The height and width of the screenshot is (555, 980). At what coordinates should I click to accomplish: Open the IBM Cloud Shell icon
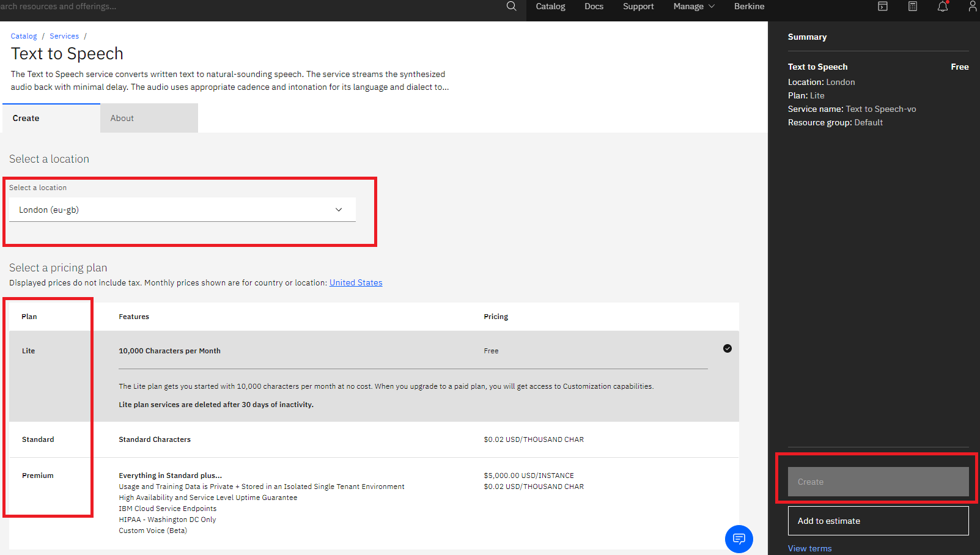883,6
